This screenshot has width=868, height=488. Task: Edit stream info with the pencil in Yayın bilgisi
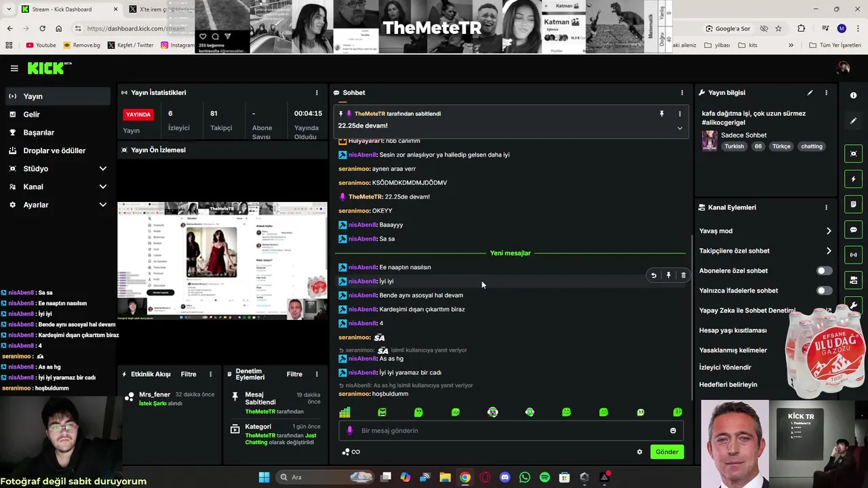(x=810, y=92)
